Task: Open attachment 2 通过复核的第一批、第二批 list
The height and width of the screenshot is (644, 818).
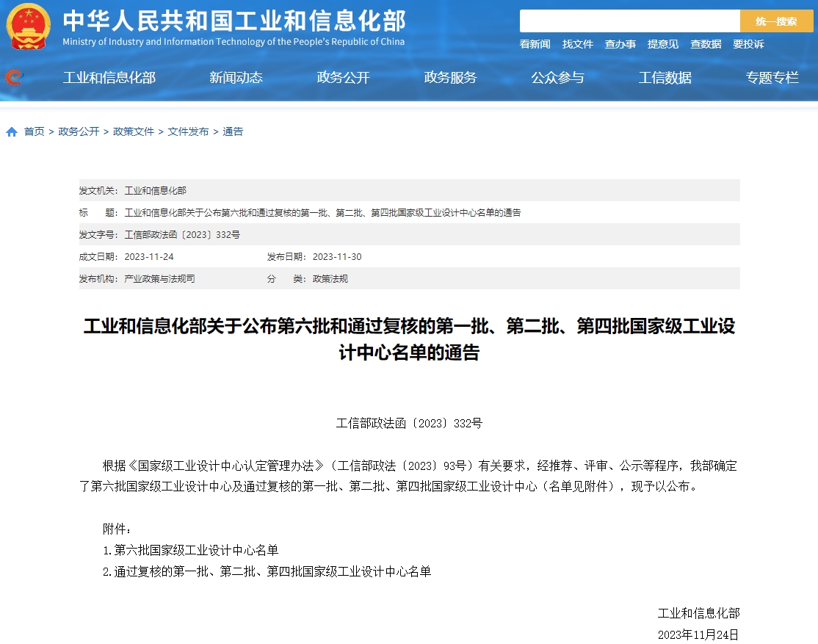Action: click(267, 571)
